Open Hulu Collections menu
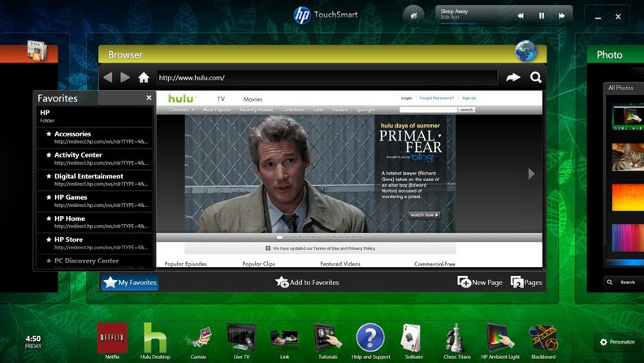This screenshot has width=644, height=363. [x=293, y=110]
